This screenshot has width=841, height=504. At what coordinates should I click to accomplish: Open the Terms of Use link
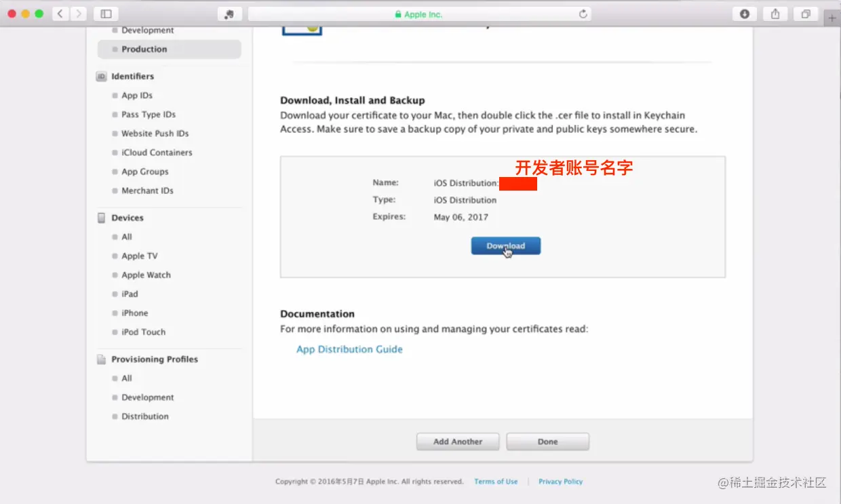pyautogui.click(x=496, y=482)
